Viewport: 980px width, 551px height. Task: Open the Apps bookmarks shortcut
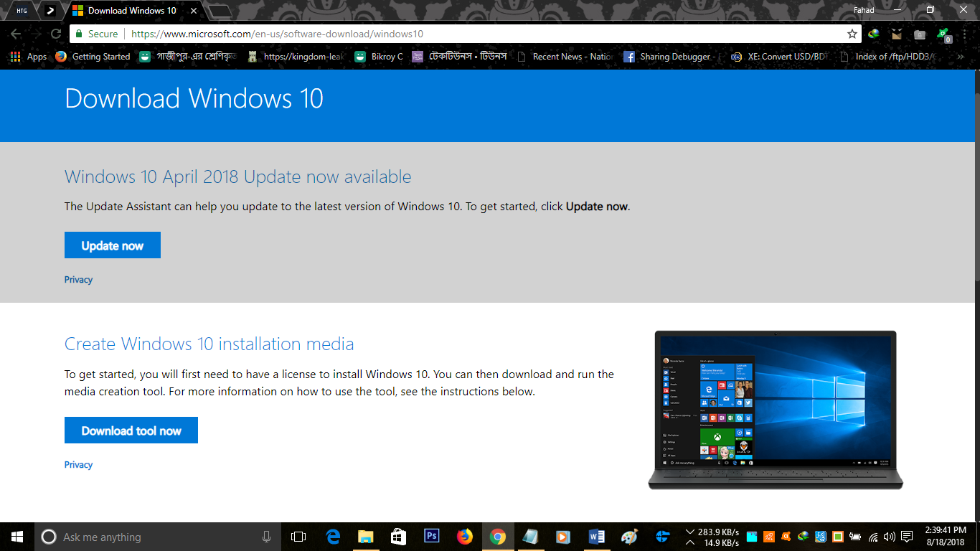(x=29, y=57)
